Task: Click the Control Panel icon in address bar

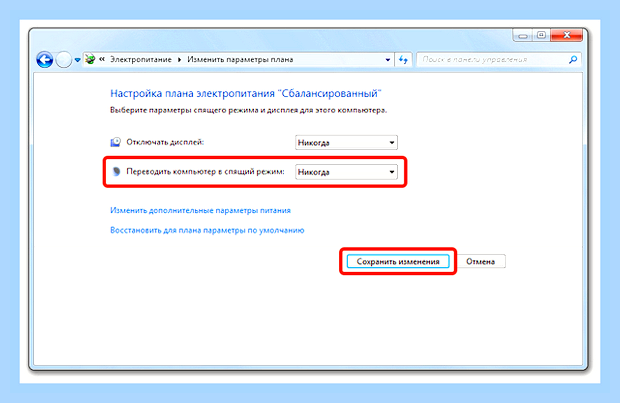Action: (x=90, y=59)
